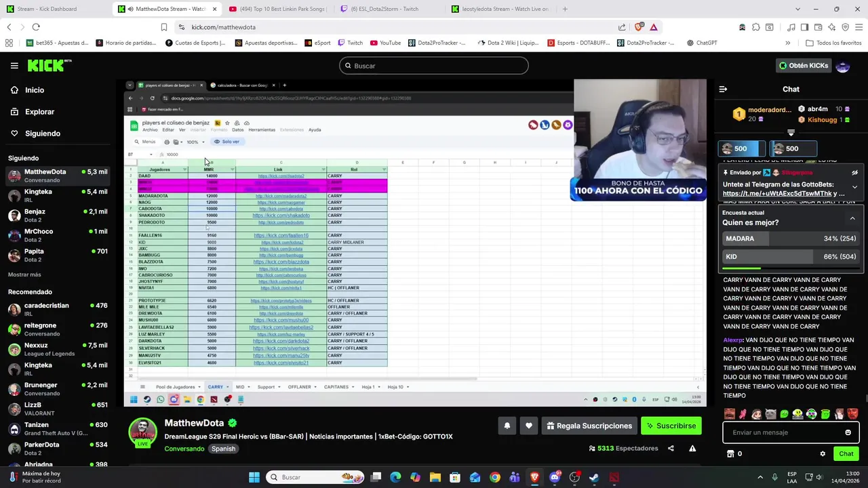The height and width of the screenshot is (488, 868).
Task: Open the Brave Wallet icon
Action: (818, 27)
